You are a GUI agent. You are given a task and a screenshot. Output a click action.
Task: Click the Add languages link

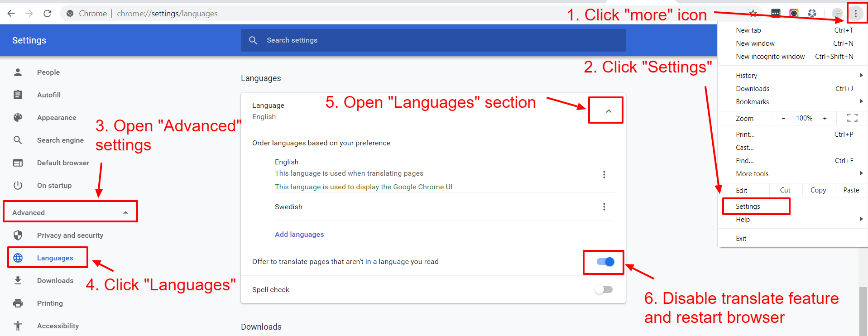[299, 235]
